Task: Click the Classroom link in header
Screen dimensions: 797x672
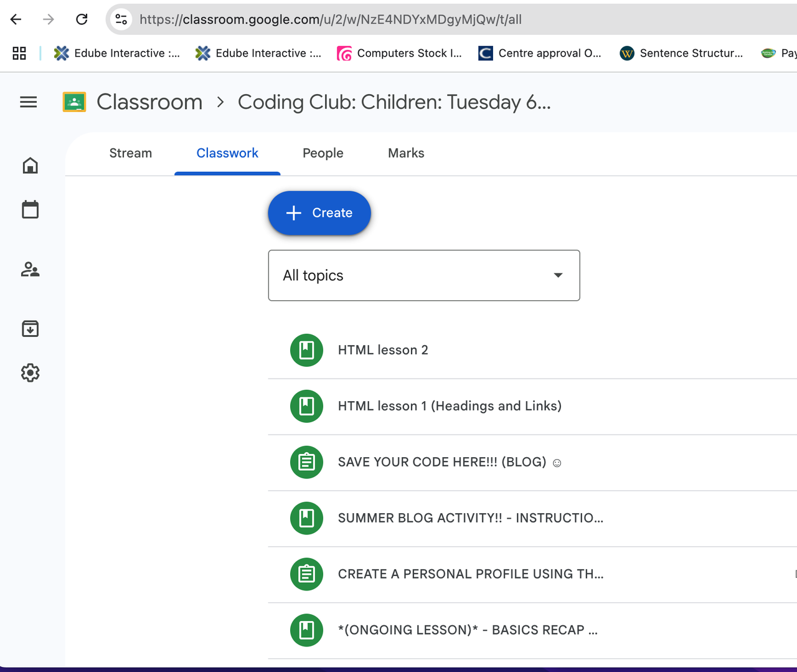Action: point(149,102)
